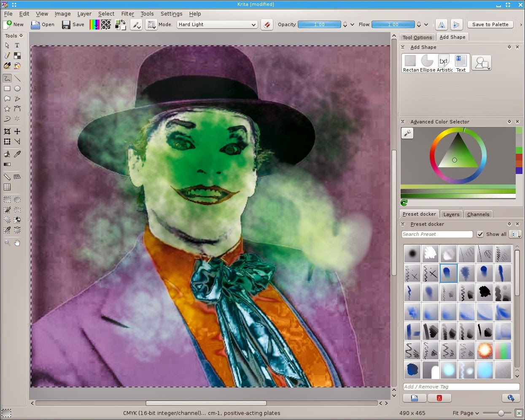Open the pattern chooser dropdown

pos(106,24)
